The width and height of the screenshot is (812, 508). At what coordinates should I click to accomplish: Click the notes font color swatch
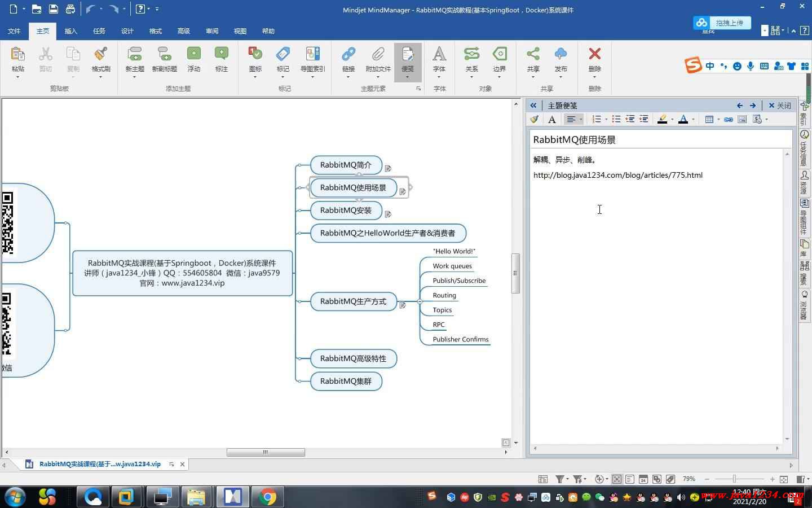coord(683,119)
